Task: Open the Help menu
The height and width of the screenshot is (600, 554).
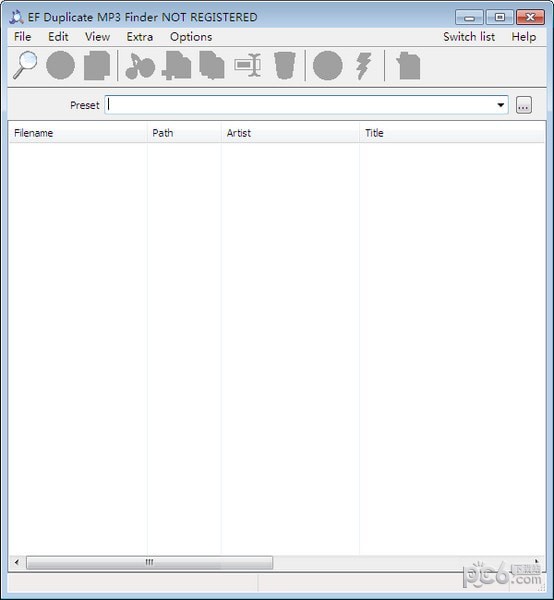Action: coord(524,37)
